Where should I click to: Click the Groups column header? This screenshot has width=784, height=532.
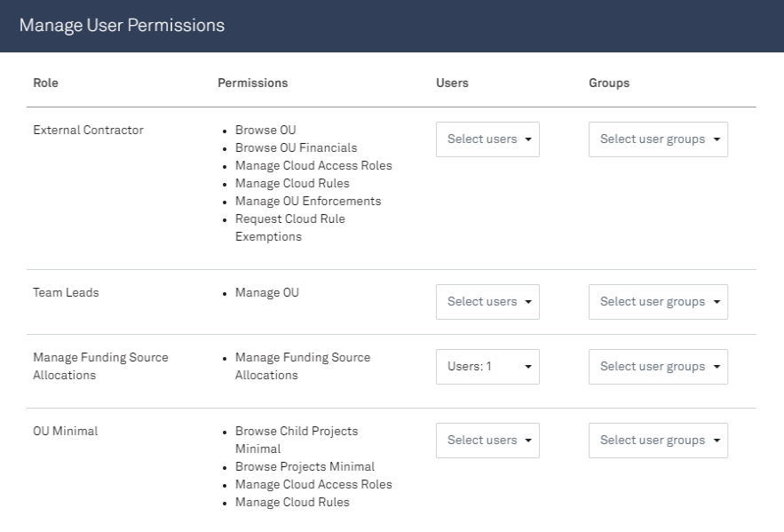click(x=609, y=83)
